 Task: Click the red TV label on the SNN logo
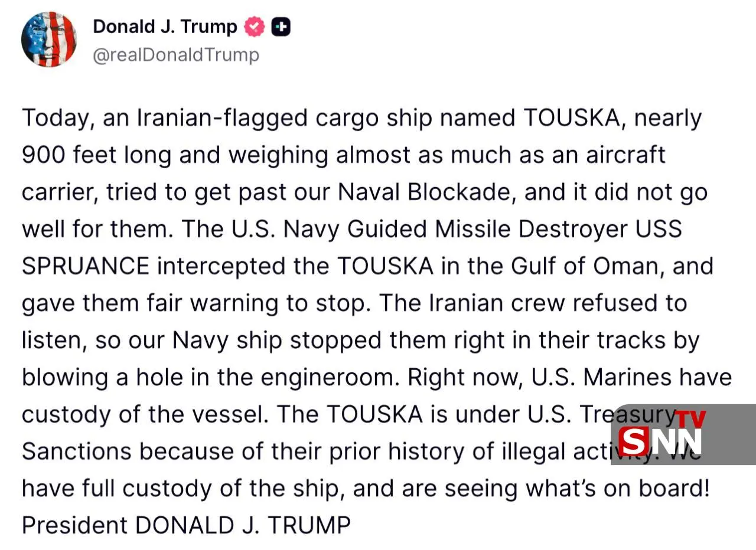pyautogui.click(x=691, y=418)
